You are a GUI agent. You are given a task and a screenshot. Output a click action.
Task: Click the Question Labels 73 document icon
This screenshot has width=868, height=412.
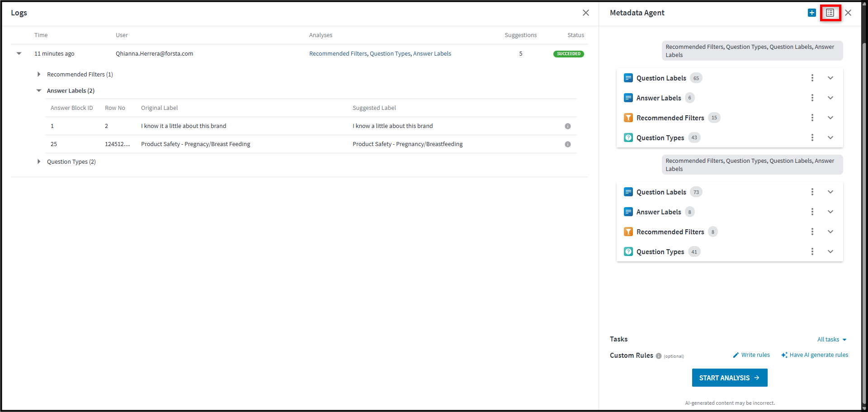[x=628, y=192]
